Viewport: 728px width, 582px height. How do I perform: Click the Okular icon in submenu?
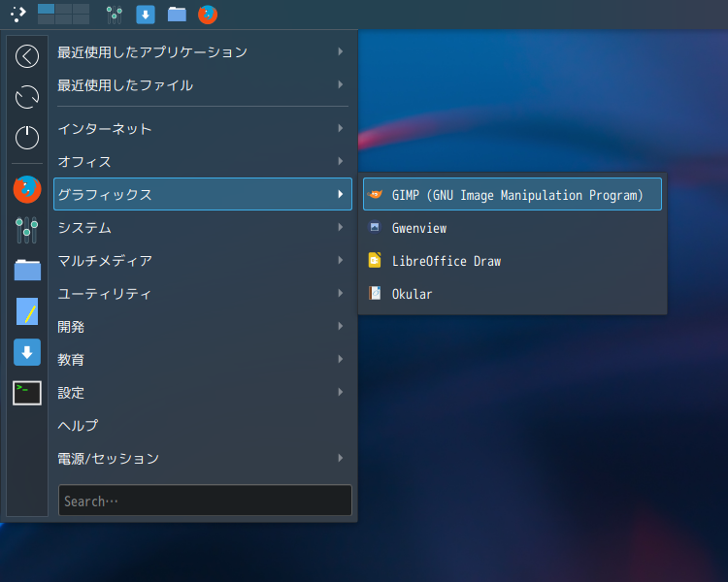pos(375,293)
